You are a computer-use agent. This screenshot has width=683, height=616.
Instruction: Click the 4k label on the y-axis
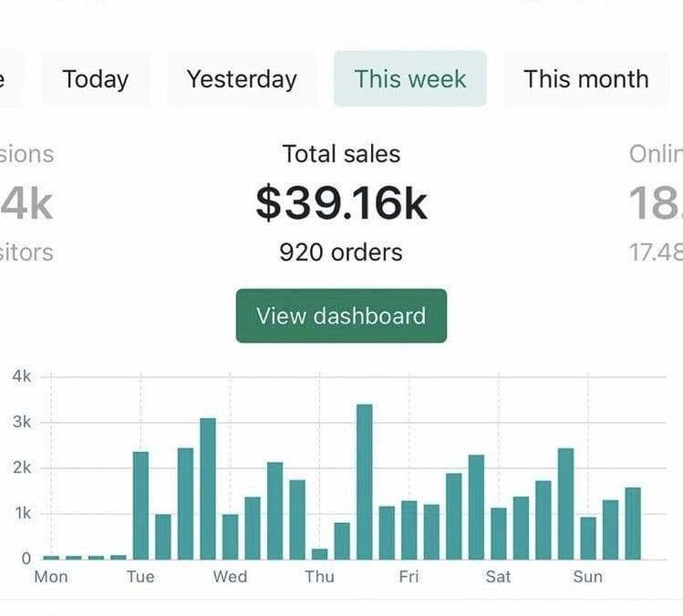(21, 375)
